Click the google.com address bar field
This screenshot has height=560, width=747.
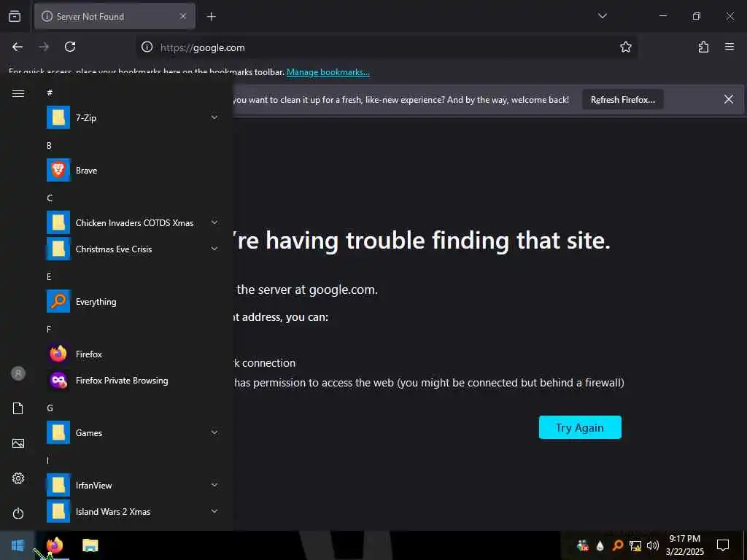point(387,47)
